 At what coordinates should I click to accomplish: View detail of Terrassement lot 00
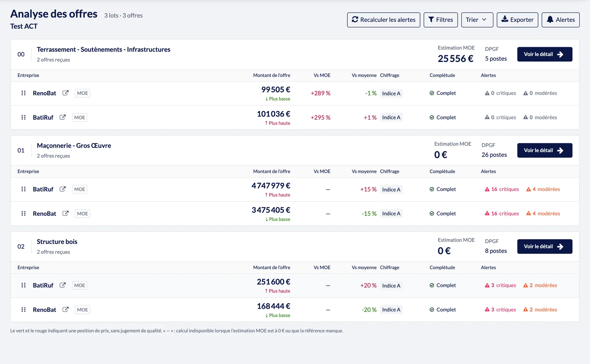tap(545, 54)
